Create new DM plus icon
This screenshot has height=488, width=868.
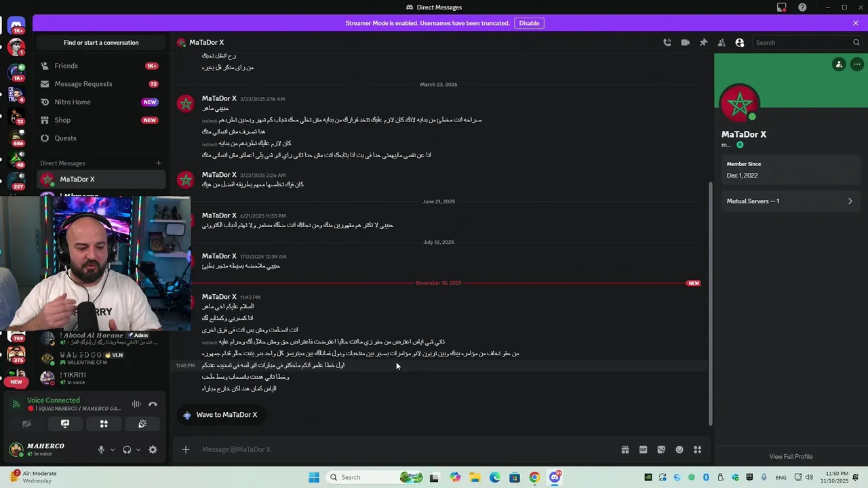point(159,163)
